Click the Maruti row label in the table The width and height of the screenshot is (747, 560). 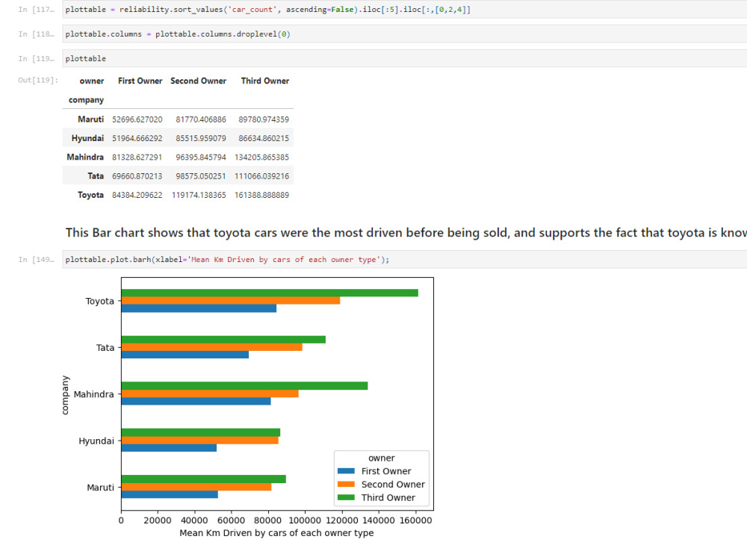90,119
